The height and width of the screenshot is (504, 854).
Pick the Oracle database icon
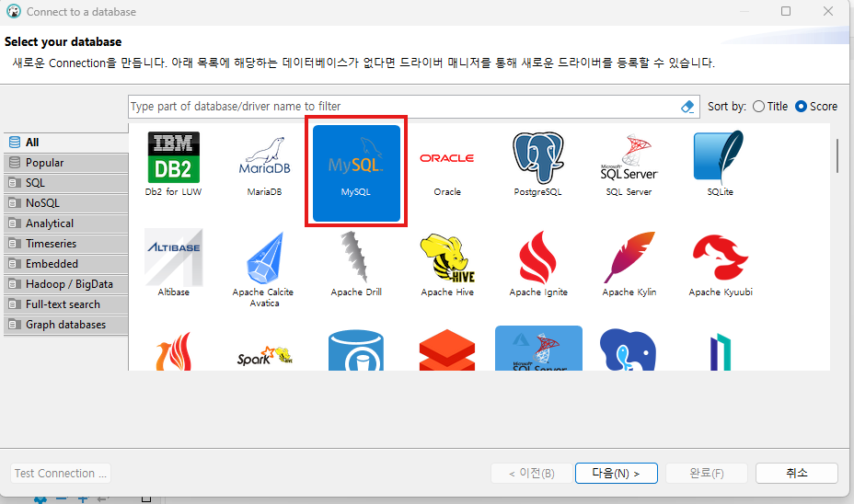(447, 158)
